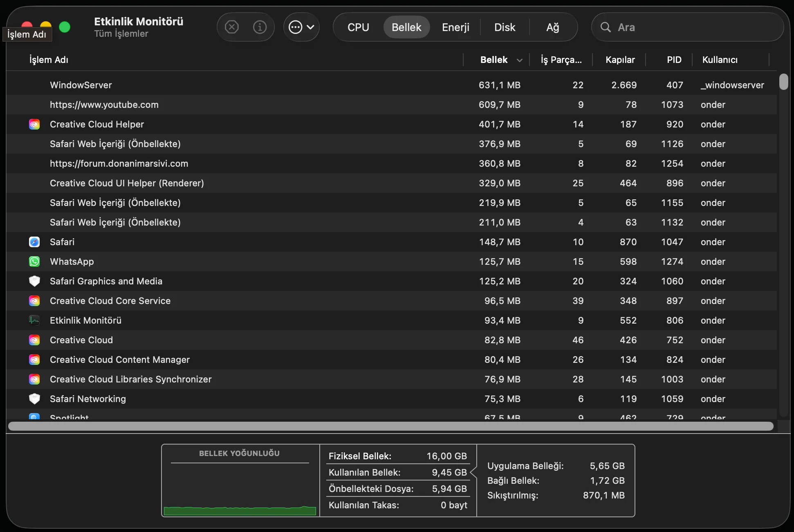The image size is (794, 532).
Task: Click the horizontal scrollbar below process list
Action: coord(390,426)
